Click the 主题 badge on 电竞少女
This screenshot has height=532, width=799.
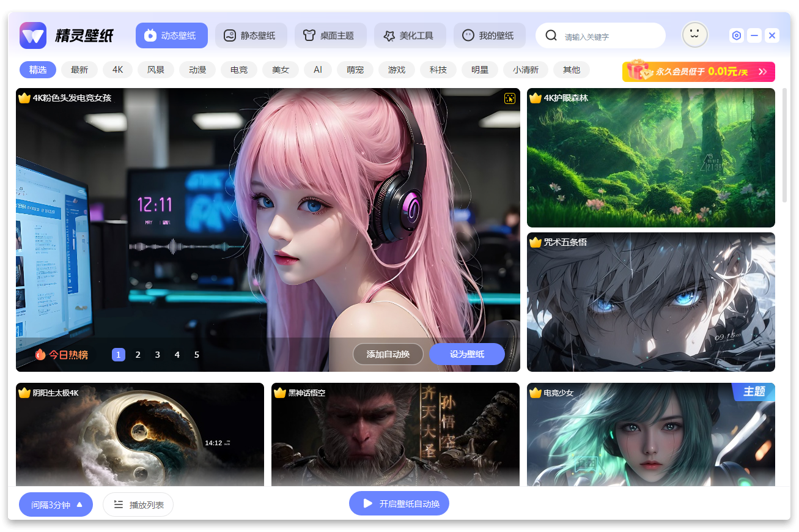click(x=754, y=391)
